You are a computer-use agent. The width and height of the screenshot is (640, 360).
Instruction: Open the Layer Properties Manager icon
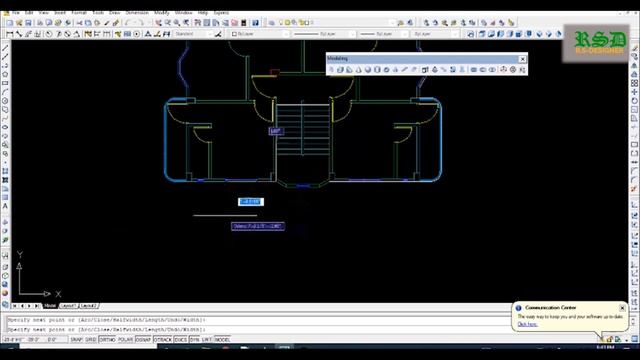[272, 23]
